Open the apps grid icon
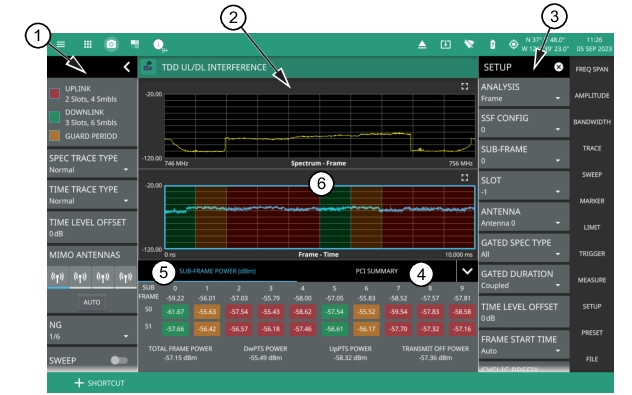The height and width of the screenshot is (395, 632). point(87,44)
